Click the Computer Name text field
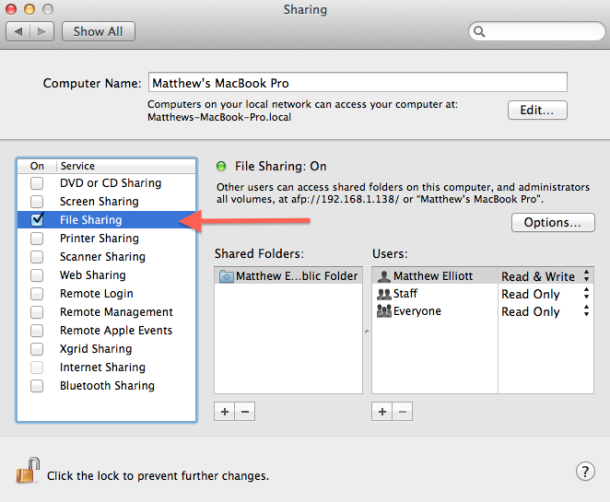This screenshot has height=502, width=610. pos(357,82)
